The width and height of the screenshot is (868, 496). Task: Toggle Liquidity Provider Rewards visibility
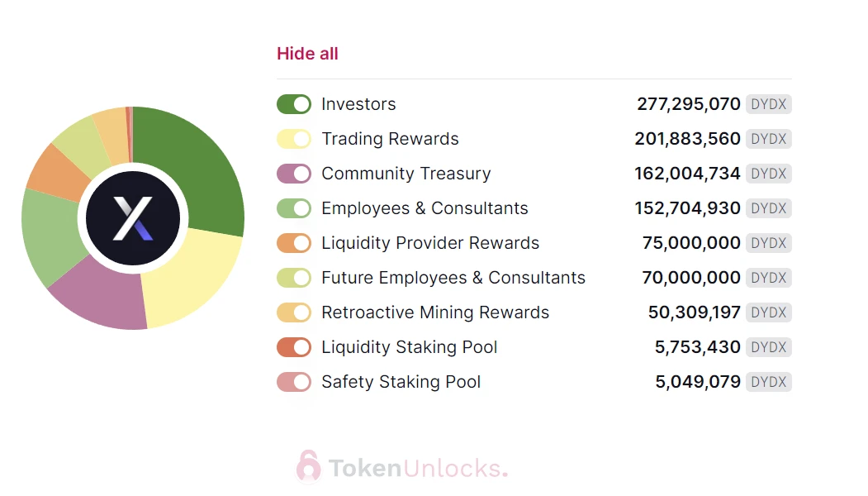point(294,243)
